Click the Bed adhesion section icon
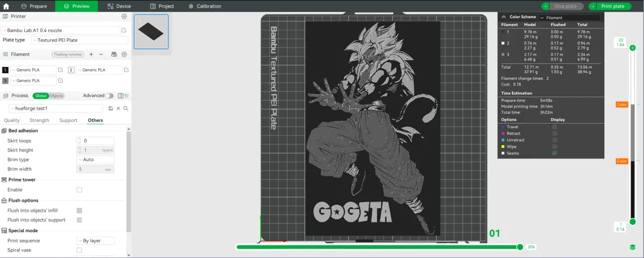 (x=4, y=131)
